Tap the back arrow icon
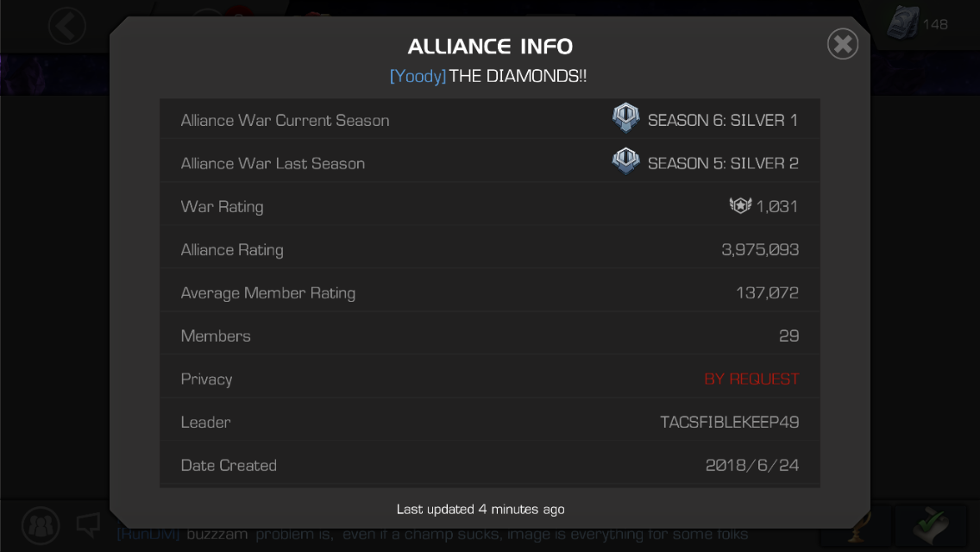The image size is (980, 552). (67, 26)
